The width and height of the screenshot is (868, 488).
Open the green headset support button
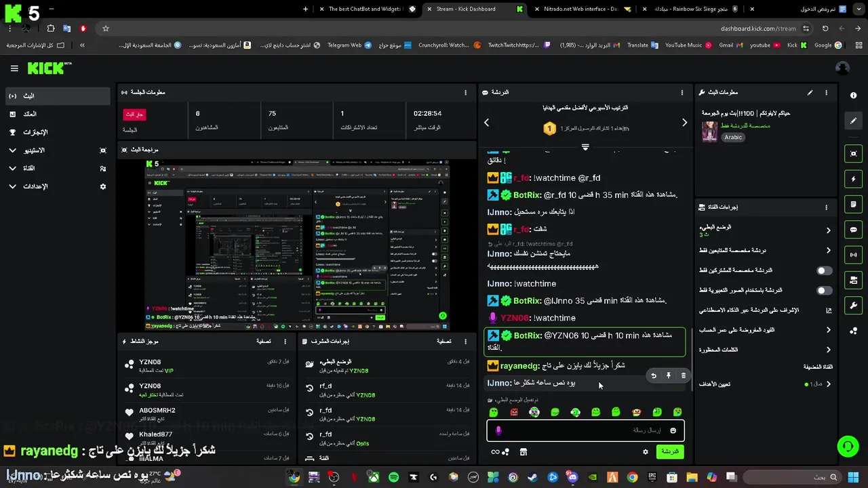[x=848, y=446]
